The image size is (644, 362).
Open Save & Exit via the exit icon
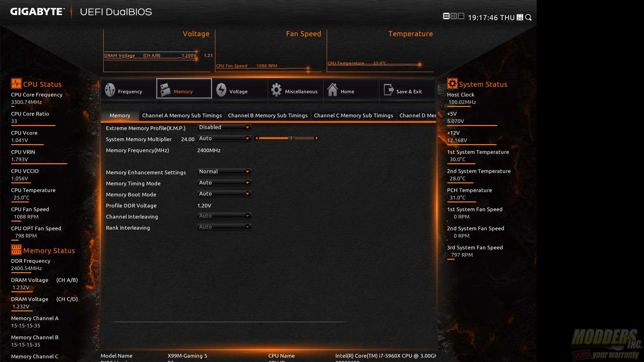pos(388,90)
